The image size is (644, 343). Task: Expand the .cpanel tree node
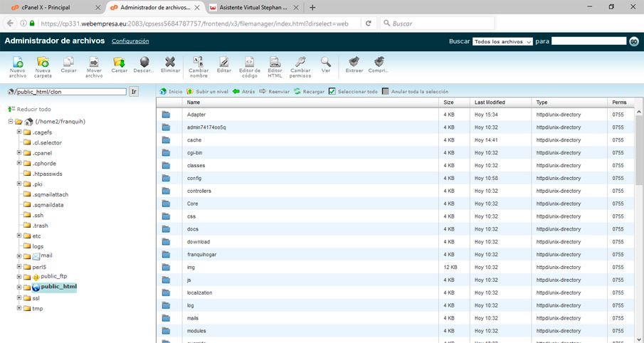19,152
